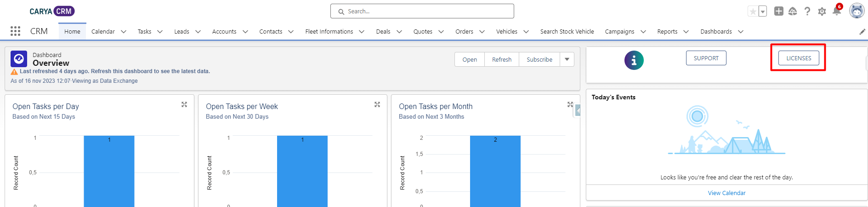Image resolution: width=868 pixels, height=207 pixels.
Task: Click the global actions plus icon
Action: [779, 11]
